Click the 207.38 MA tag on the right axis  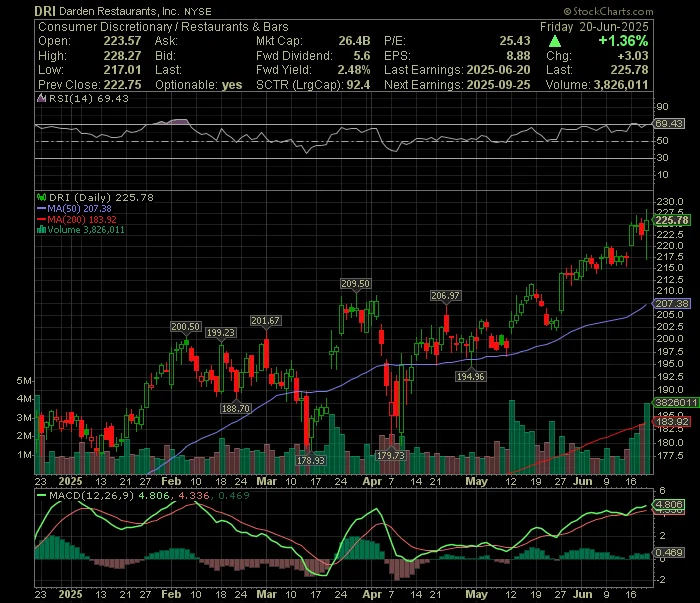(x=671, y=304)
